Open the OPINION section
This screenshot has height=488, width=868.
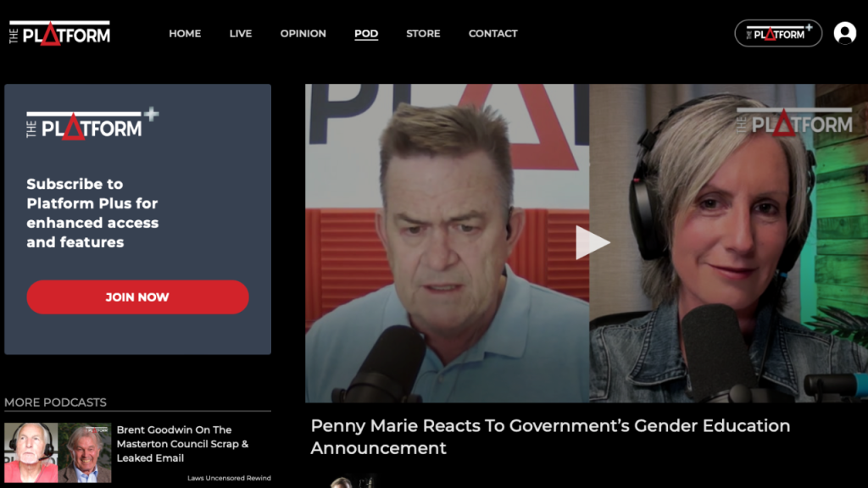coord(303,34)
